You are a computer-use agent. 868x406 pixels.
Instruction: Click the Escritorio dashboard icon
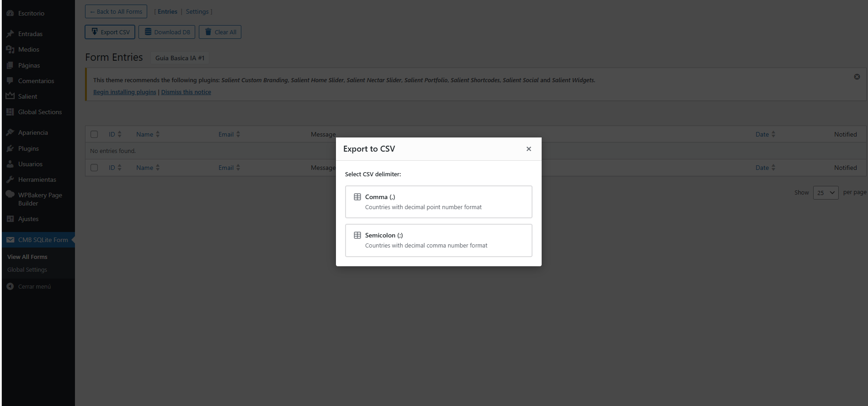click(10, 13)
